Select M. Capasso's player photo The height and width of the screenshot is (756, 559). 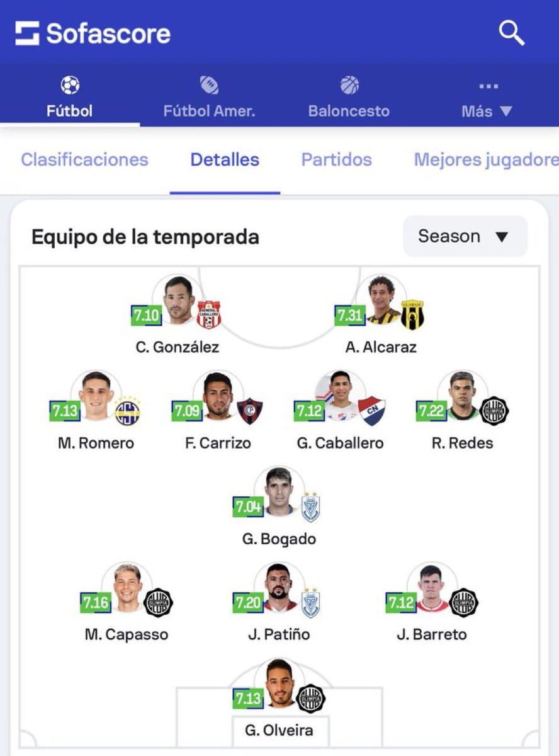(x=128, y=587)
